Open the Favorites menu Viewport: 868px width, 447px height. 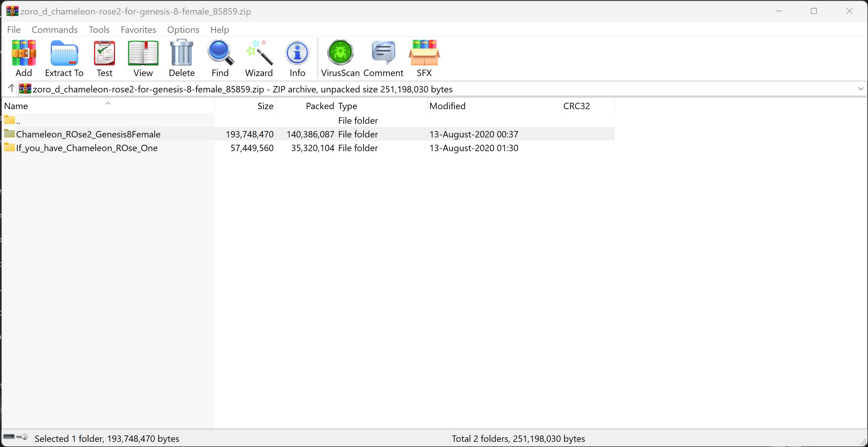138,30
